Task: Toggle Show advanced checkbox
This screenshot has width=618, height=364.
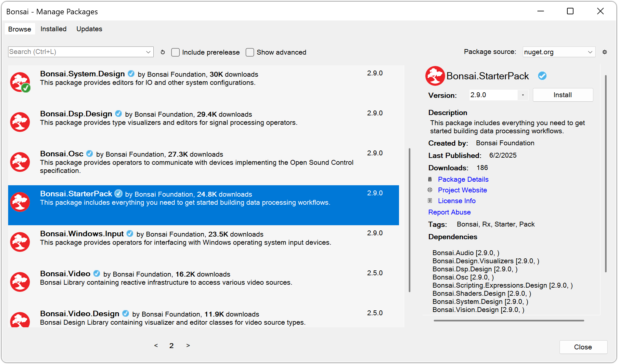Action: tap(250, 52)
